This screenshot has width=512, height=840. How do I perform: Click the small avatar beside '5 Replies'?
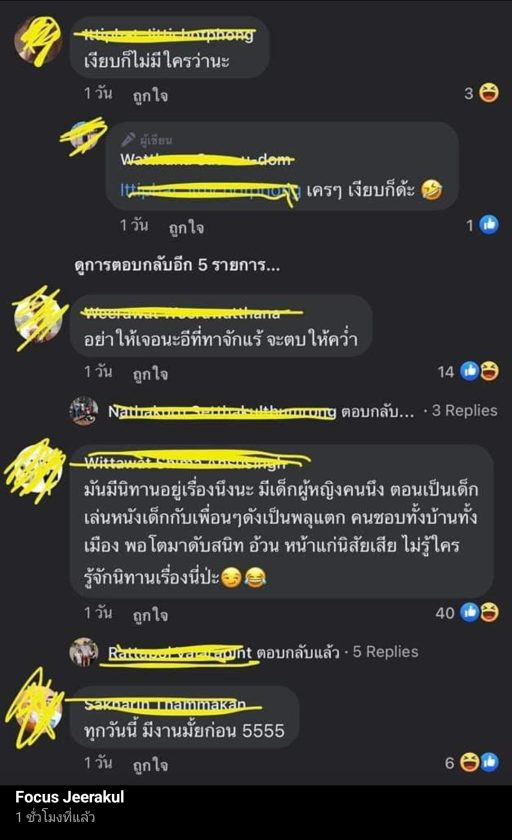(84, 652)
